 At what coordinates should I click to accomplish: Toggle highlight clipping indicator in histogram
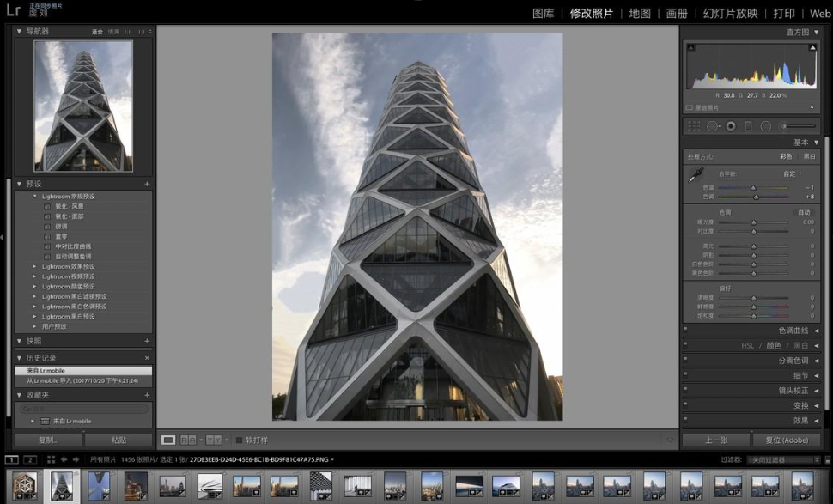click(x=812, y=48)
